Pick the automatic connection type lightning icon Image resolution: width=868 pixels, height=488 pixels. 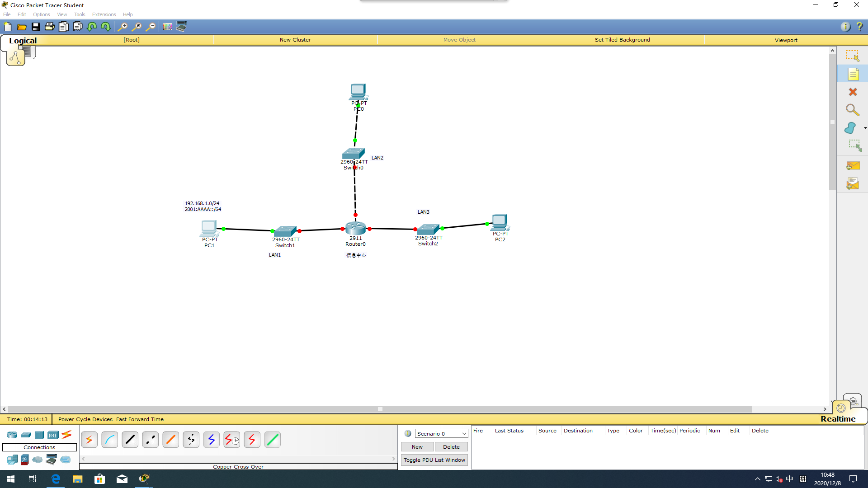[89, 439]
